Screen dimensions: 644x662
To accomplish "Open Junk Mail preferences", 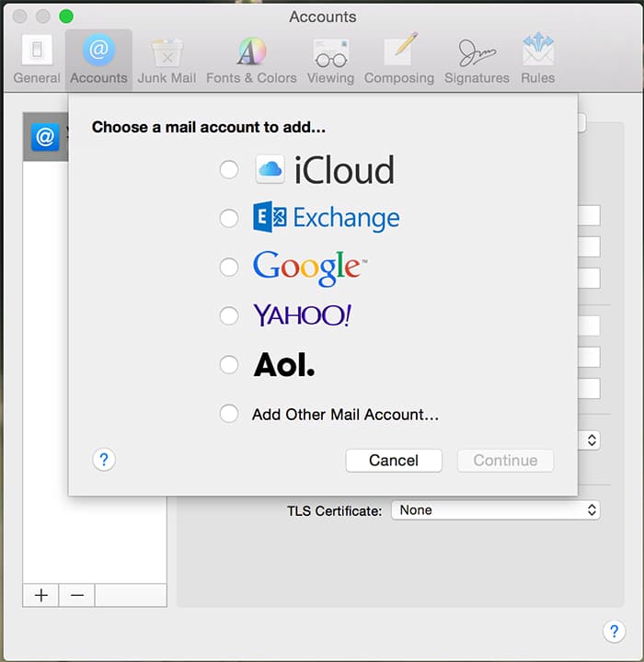I will coord(167,60).
